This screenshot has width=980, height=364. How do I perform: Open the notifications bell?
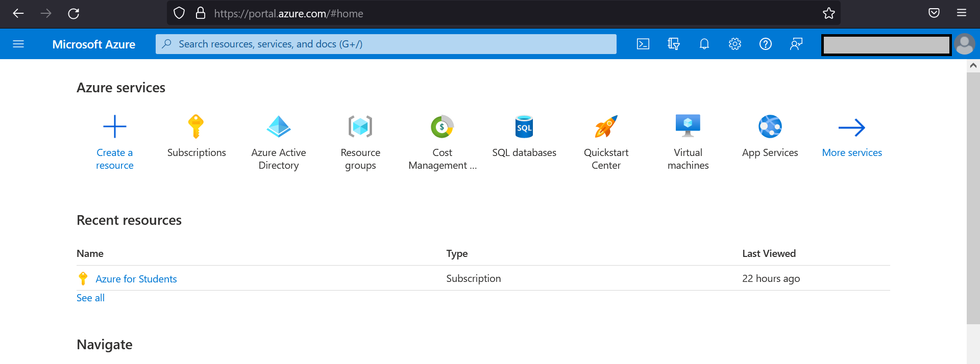pyautogui.click(x=704, y=44)
